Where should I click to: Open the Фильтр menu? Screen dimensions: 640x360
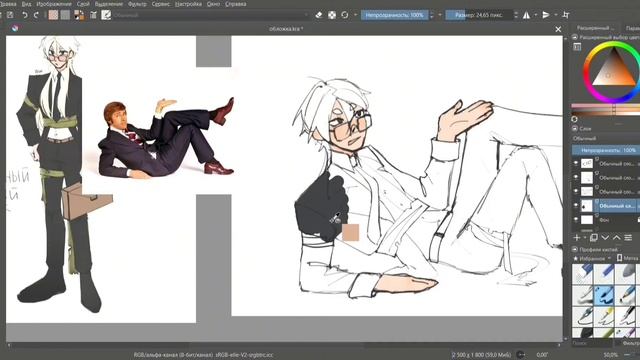tap(137, 4)
